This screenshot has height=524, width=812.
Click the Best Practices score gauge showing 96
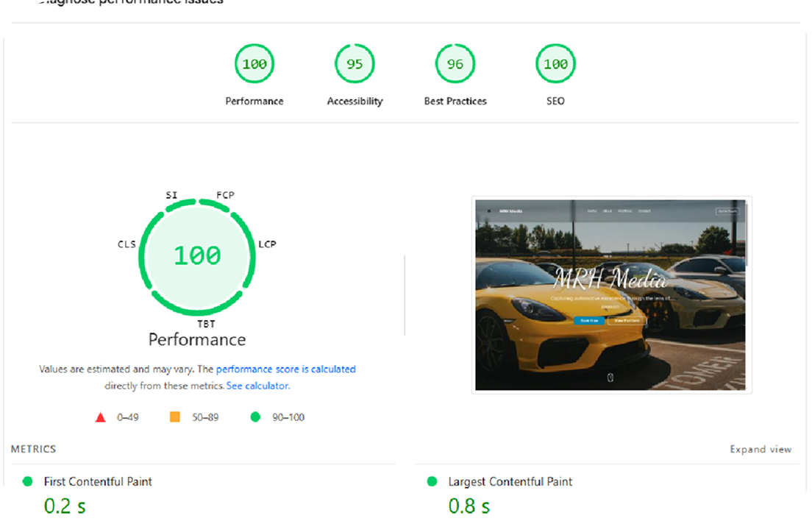click(455, 63)
